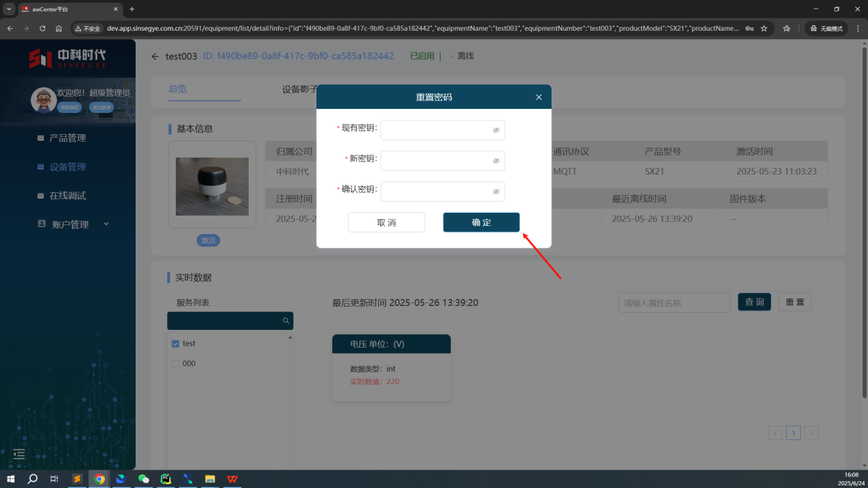The image size is (868, 488).
Task: Focus the 请输入属性名称 input
Action: (674, 303)
